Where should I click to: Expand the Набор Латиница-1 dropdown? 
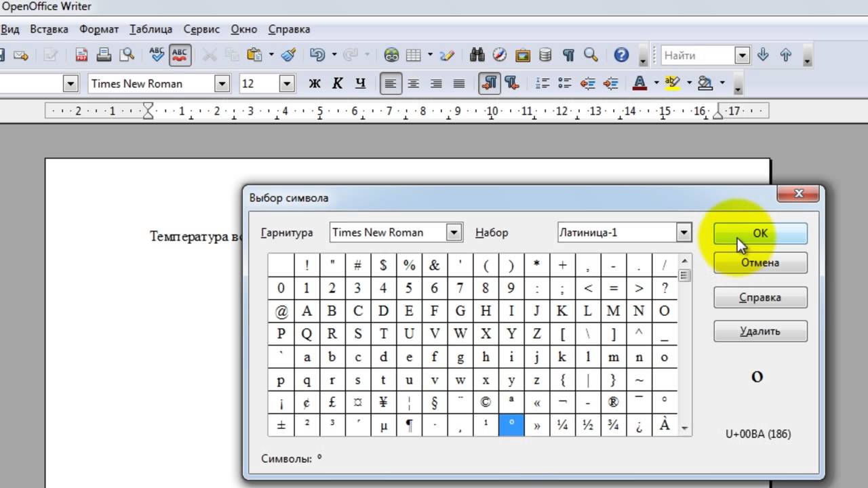tap(684, 232)
